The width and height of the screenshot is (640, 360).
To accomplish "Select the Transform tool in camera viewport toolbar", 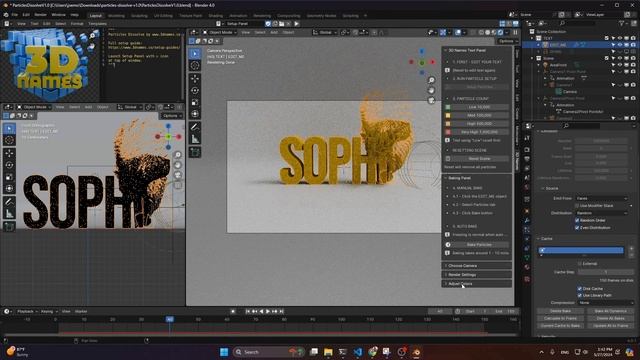I will coord(195,114).
